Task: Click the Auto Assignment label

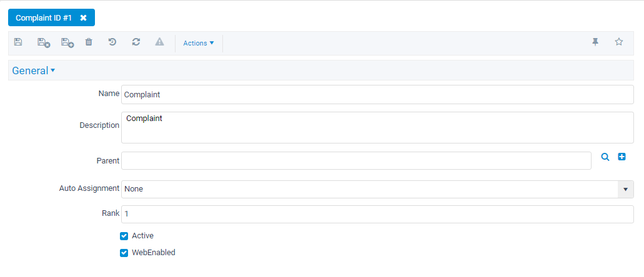Action: (89, 188)
